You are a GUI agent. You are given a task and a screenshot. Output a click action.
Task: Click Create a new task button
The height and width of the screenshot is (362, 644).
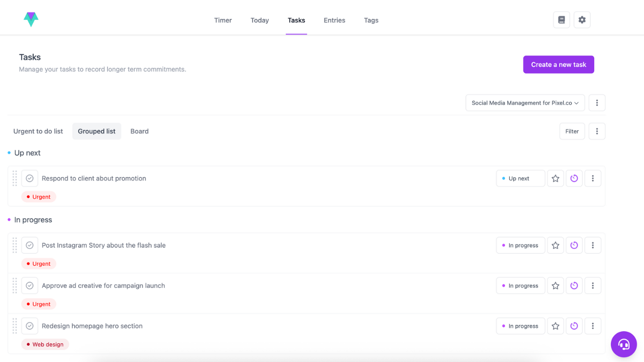[558, 65]
